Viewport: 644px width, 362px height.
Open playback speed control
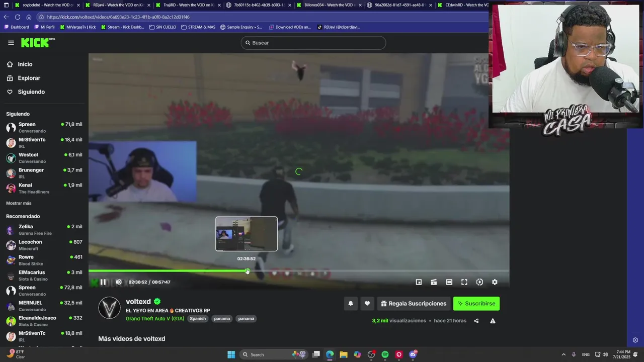pos(479,282)
